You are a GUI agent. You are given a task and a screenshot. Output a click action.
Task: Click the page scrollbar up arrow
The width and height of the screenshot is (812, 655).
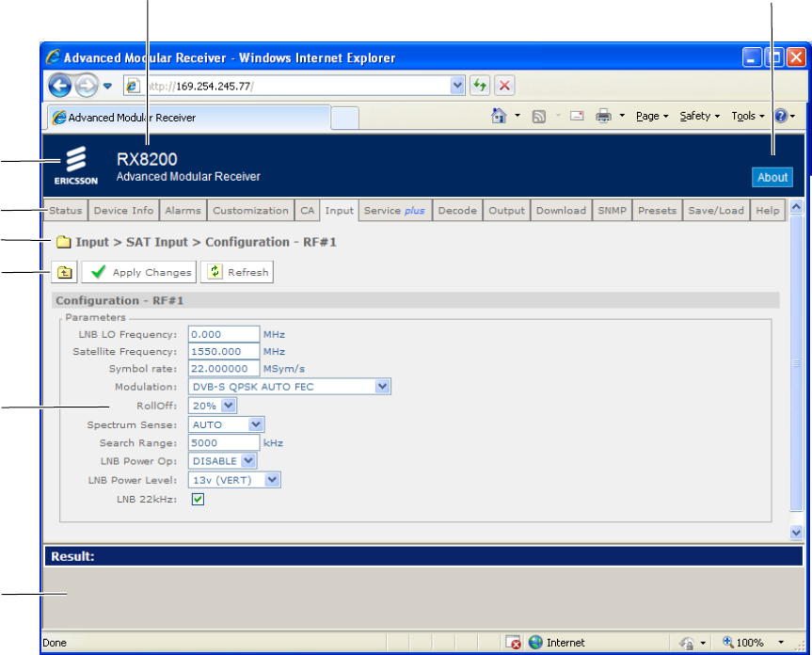(796, 207)
